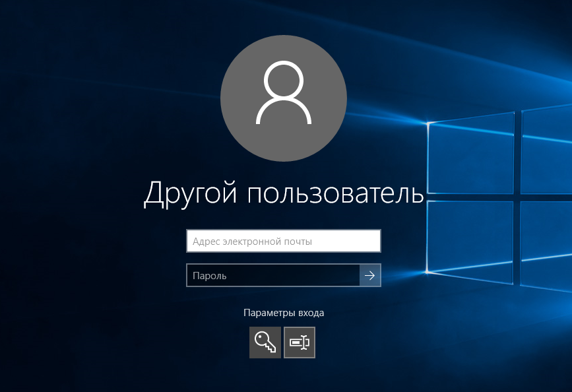The image size is (572, 392).
Task: Click the submit arrow next to Пароль
Action: pos(370,276)
